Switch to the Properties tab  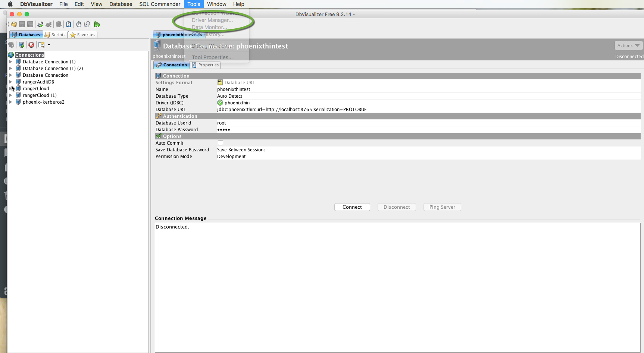[205, 65]
